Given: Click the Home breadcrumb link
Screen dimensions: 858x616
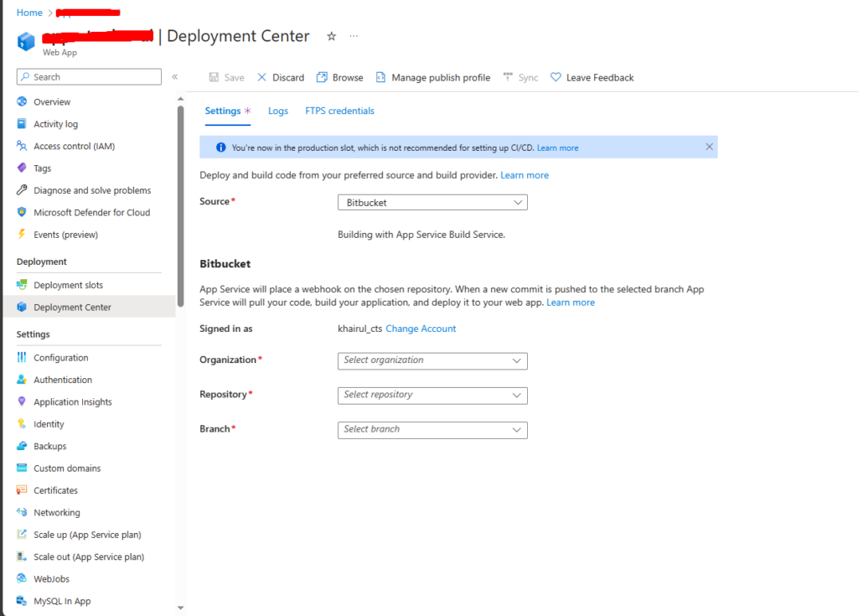Looking at the screenshot, I should point(29,13).
